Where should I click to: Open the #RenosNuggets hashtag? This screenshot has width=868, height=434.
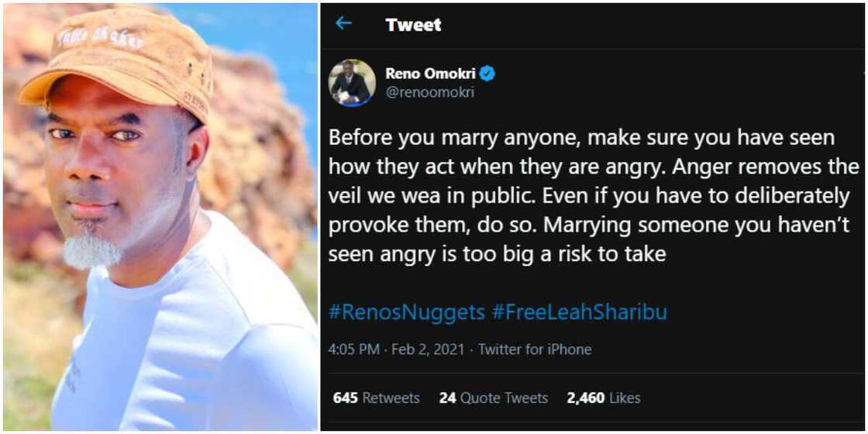[x=406, y=312]
